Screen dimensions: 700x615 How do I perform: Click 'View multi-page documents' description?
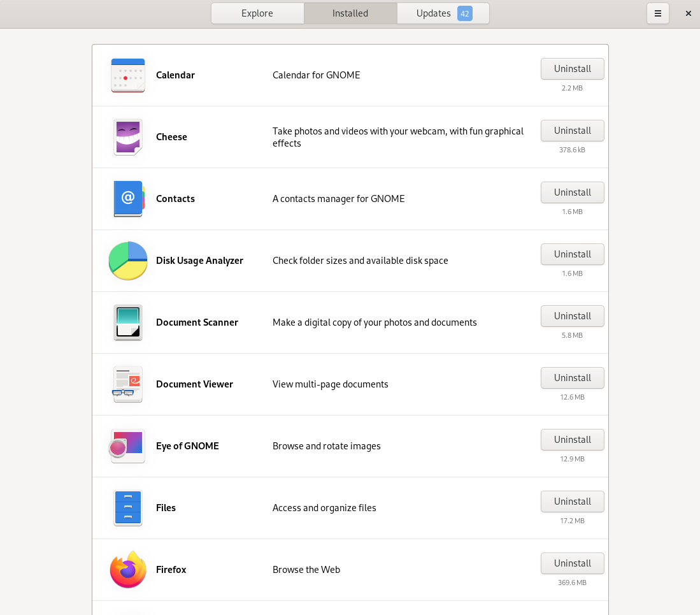(x=330, y=384)
